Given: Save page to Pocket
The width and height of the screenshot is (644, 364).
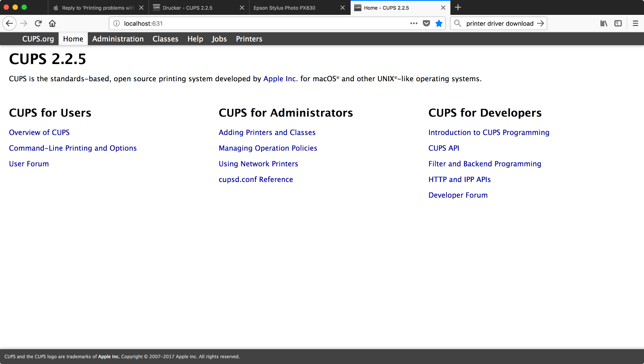Looking at the screenshot, I should tap(426, 23).
